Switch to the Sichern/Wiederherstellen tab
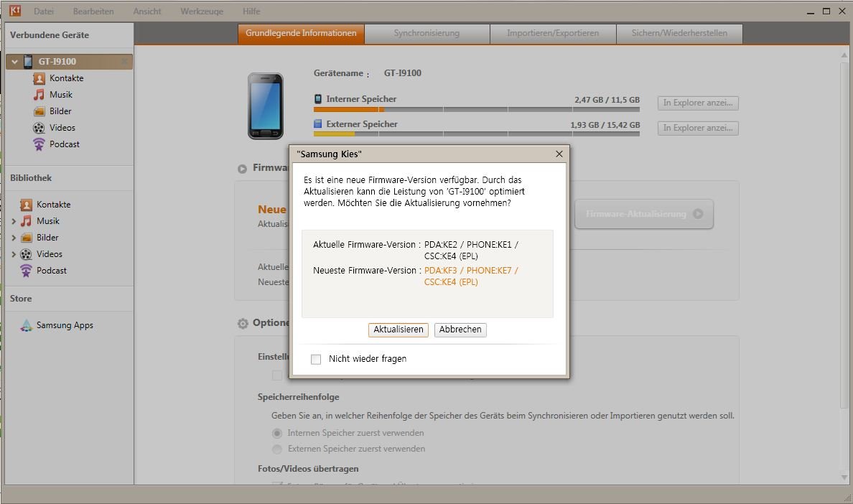853x504 pixels. click(679, 33)
